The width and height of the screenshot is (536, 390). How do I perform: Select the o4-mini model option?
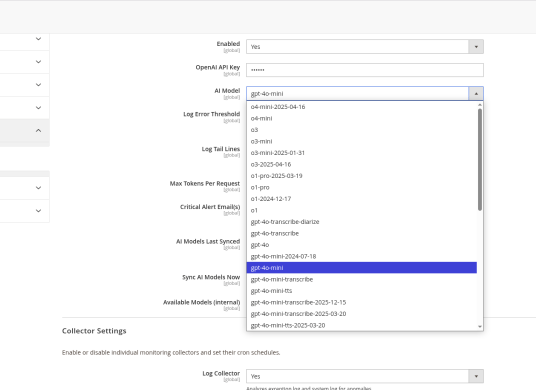pos(362,118)
